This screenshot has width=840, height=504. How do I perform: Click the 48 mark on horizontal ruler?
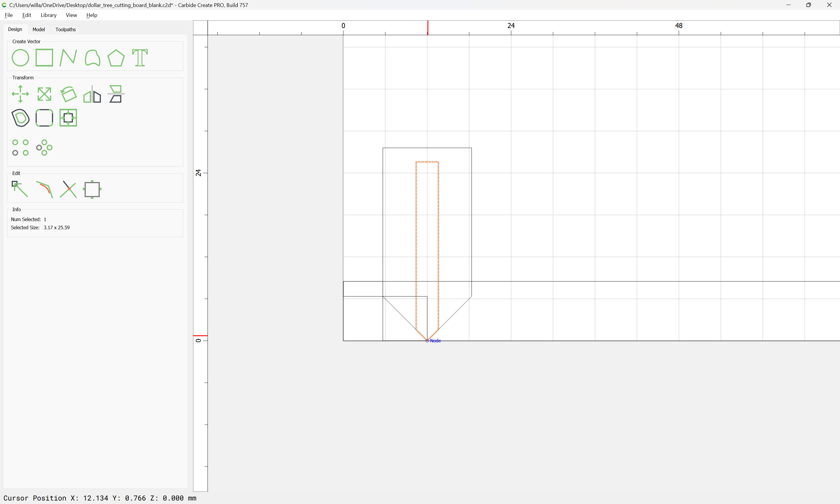point(679,25)
